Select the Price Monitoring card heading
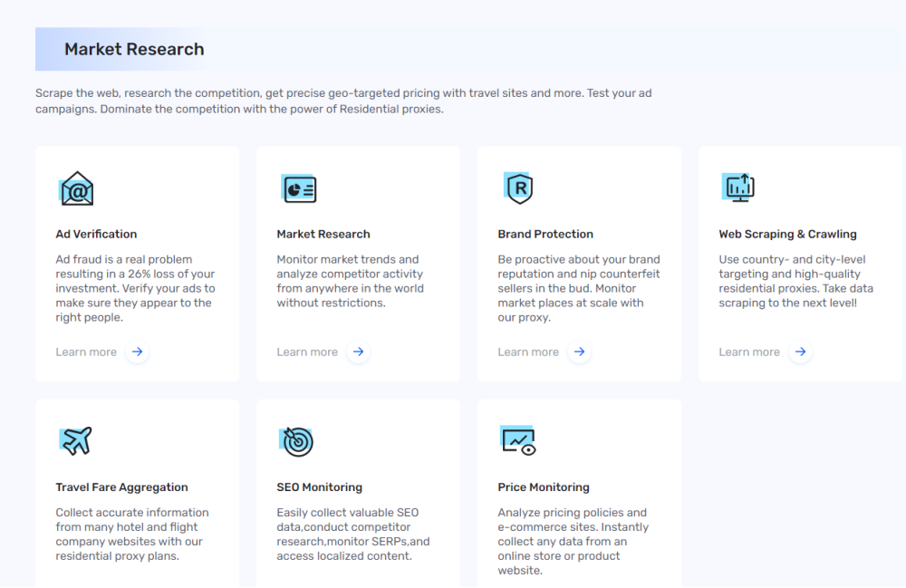The width and height of the screenshot is (906, 588). coord(544,487)
